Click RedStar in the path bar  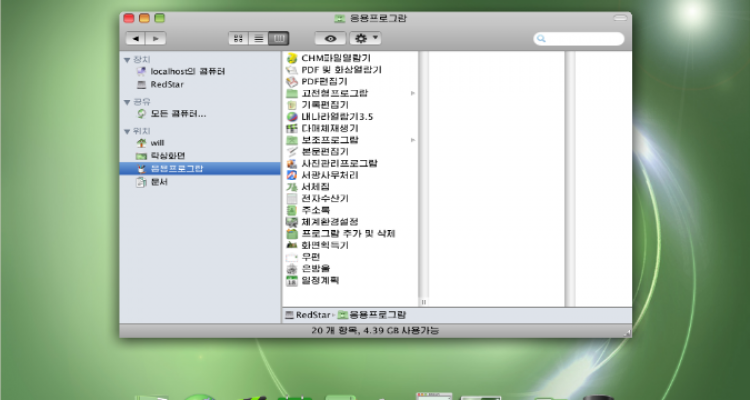(308, 315)
